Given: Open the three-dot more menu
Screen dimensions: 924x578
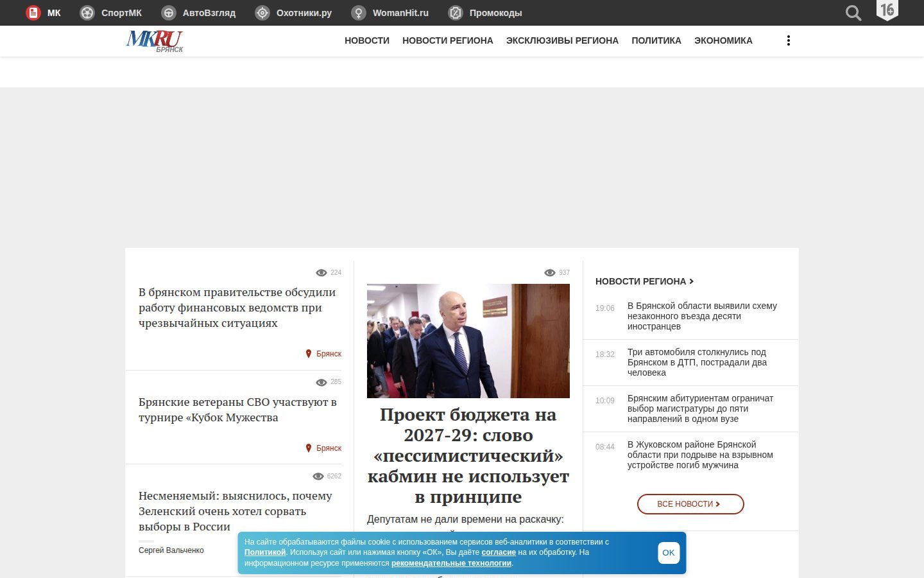Looking at the screenshot, I should (x=788, y=40).
